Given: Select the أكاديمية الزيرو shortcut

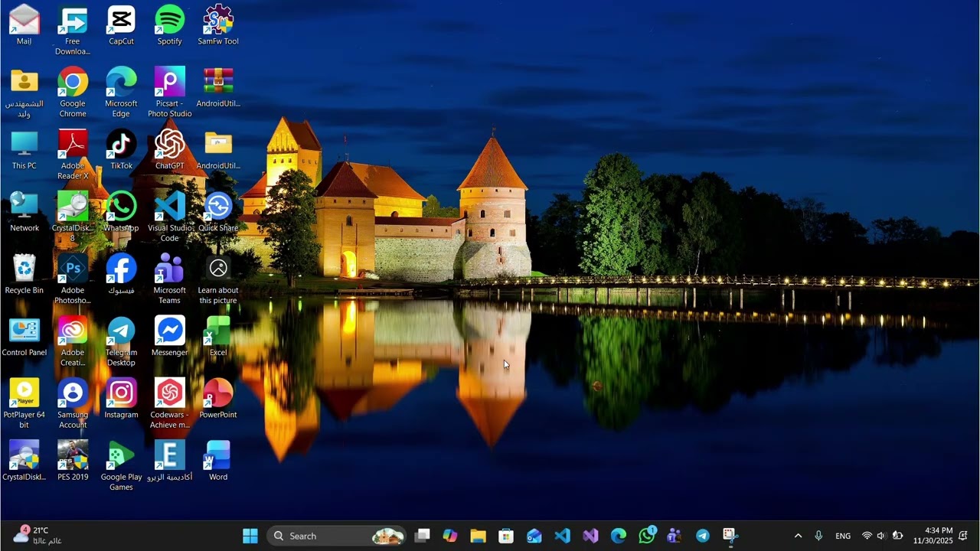Looking at the screenshot, I should pos(169,461).
